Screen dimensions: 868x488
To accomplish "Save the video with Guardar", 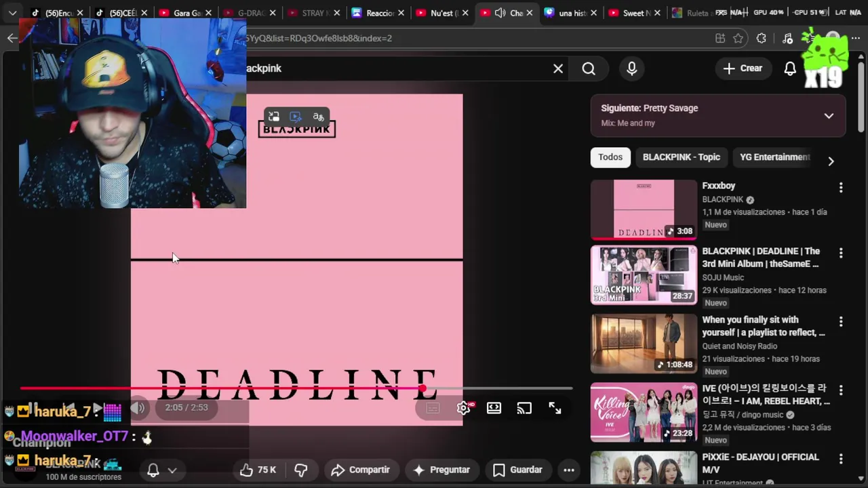I will coord(518,470).
